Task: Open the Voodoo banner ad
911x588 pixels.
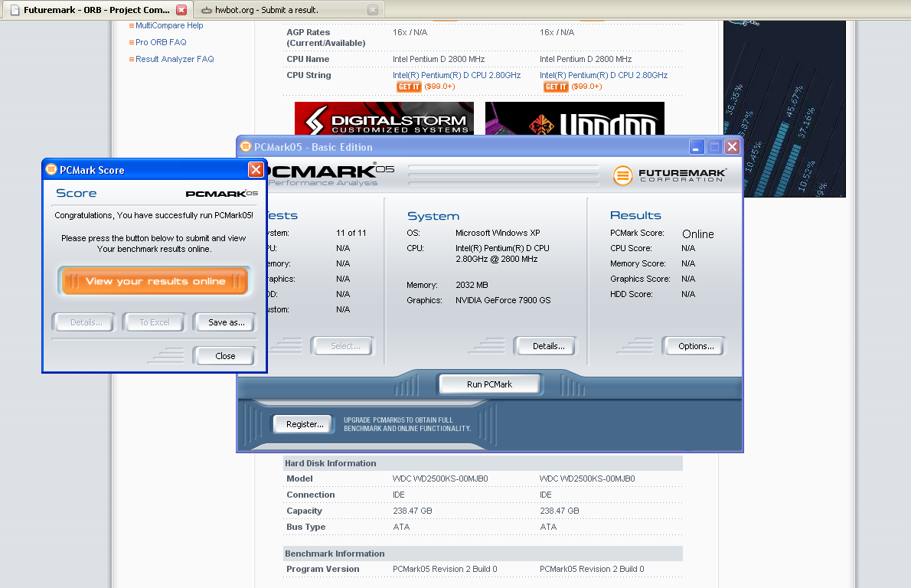Action: point(575,119)
